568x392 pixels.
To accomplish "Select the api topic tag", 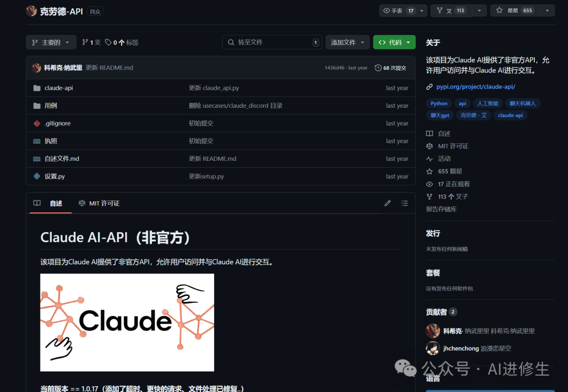I will tap(463, 104).
